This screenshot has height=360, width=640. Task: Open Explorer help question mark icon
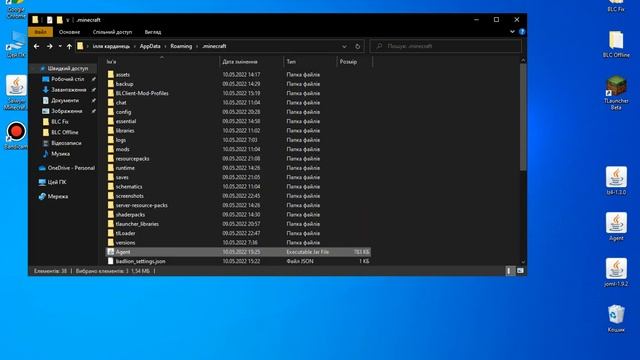point(522,31)
